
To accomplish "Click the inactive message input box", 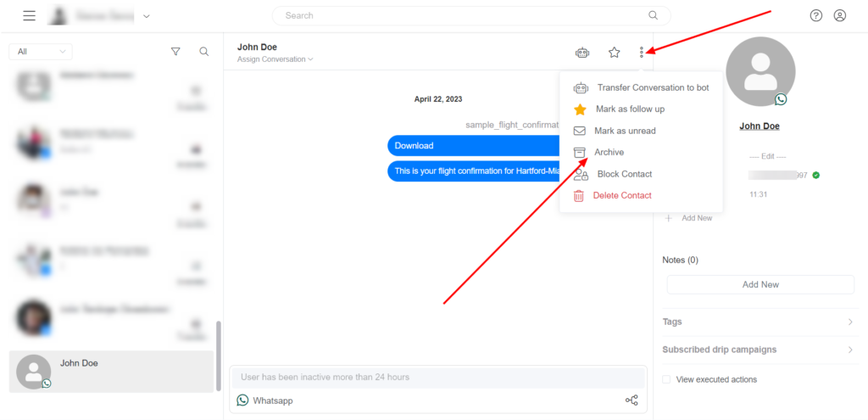I will click(438, 378).
